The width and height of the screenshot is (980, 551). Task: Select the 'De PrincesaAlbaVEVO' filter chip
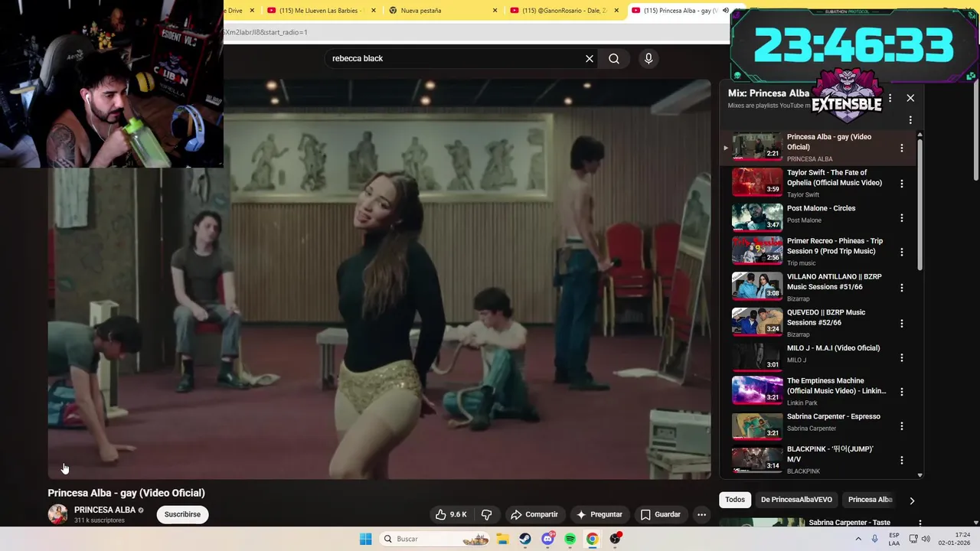796,500
